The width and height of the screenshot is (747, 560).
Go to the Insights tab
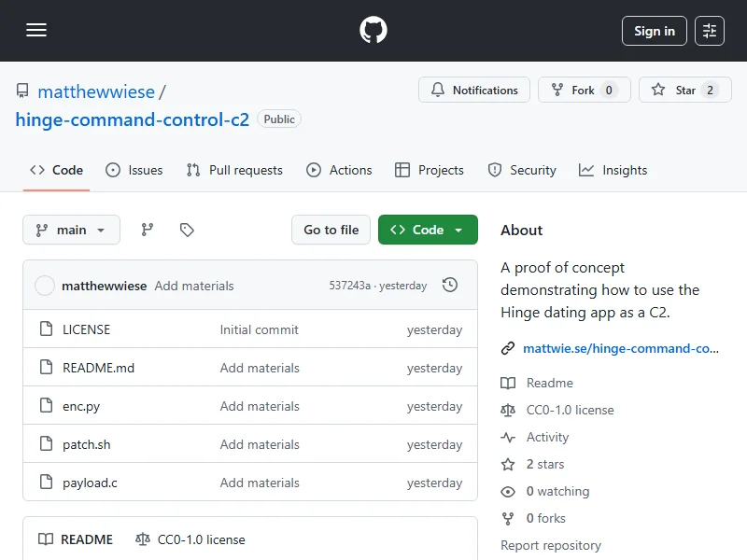[x=613, y=170]
